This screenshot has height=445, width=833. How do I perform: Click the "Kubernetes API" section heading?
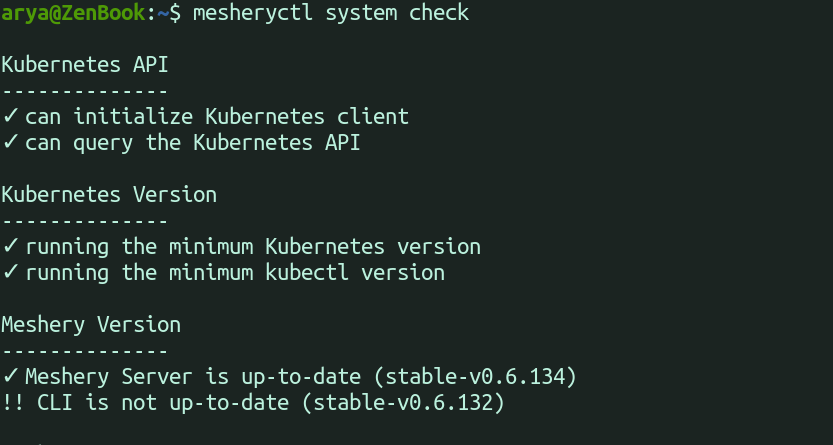[85, 65]
